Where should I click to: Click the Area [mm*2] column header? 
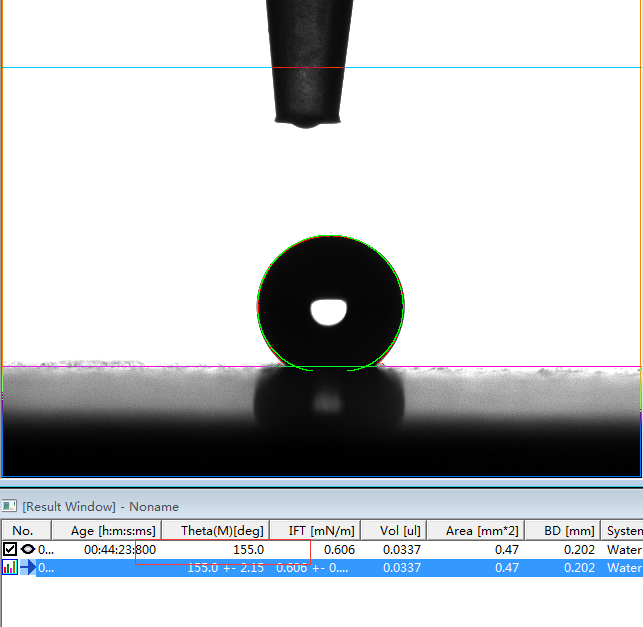(483, 531)
